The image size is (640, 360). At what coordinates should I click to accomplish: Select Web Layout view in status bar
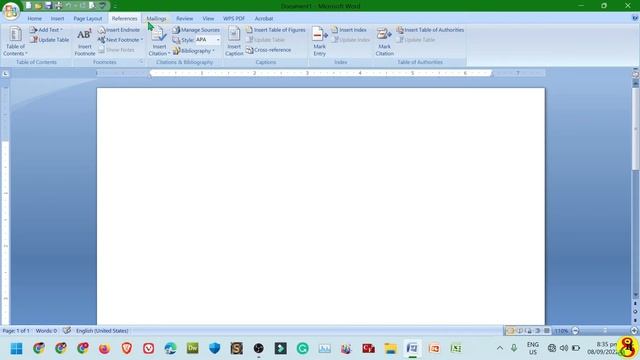pos(529,331)
